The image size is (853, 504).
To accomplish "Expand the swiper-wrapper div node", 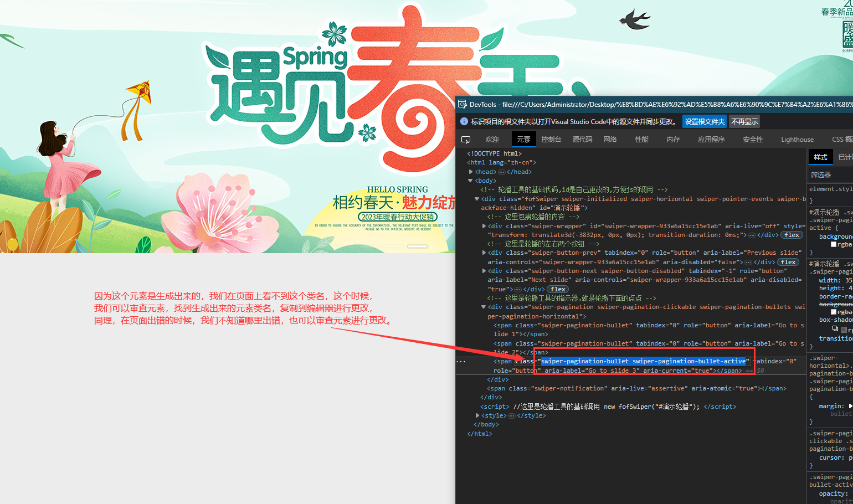I will click(484, 226).
